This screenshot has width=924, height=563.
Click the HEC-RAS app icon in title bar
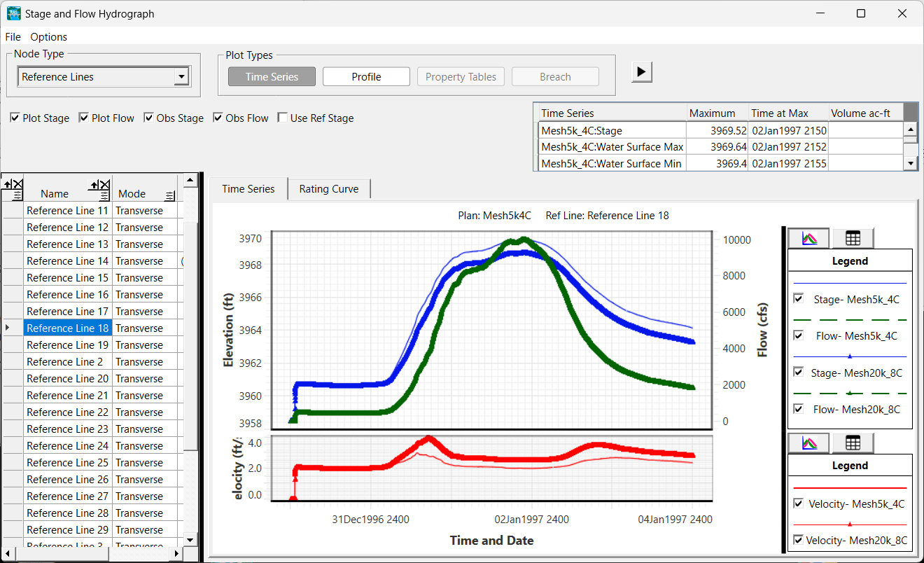(x=13, y=13)
